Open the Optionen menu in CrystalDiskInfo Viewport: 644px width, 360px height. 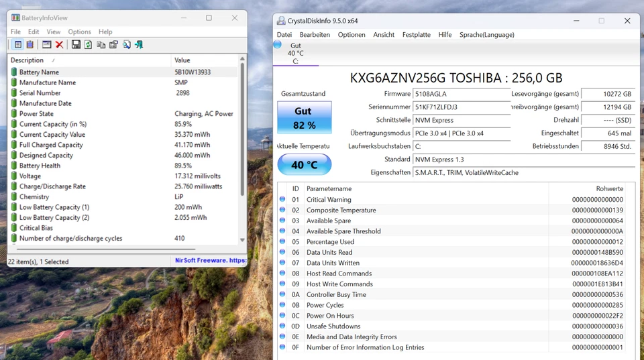click(352, 35)
